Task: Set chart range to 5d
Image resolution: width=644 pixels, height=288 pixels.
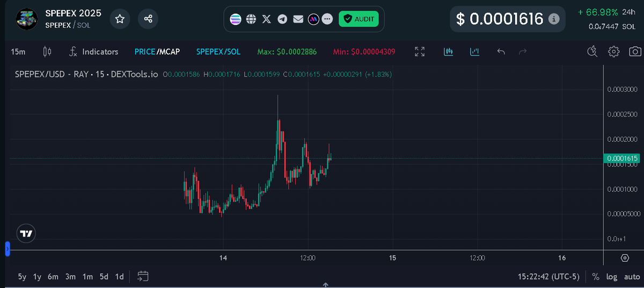Action: 104,277
